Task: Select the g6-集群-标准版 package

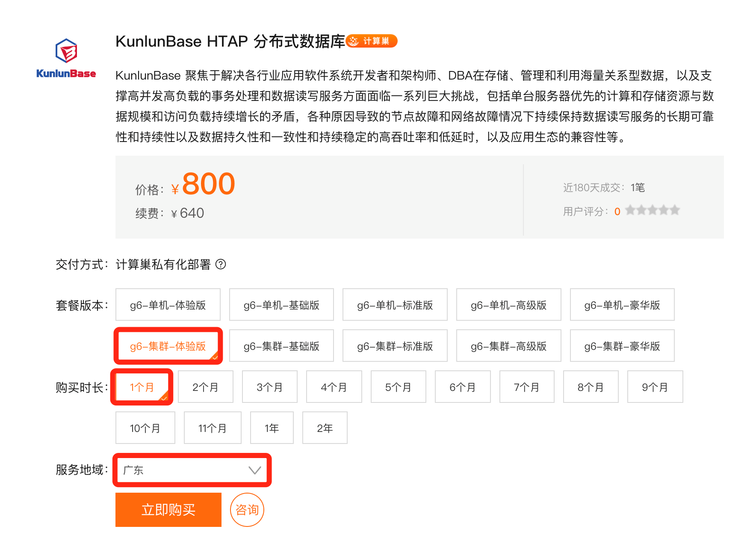Action: [x=395, y=346]
